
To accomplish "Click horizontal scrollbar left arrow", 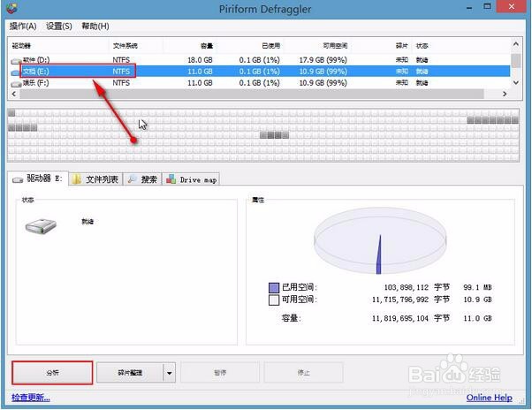I will pos(14,94).
